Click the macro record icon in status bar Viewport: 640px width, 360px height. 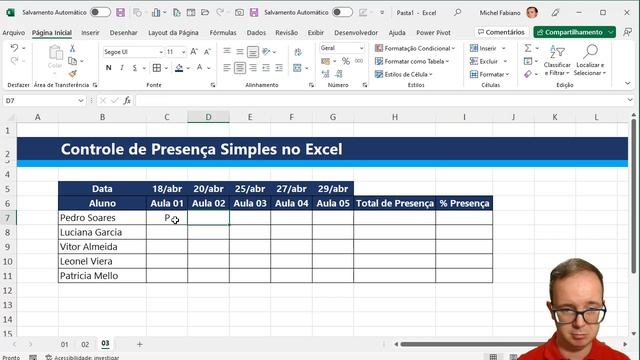tap(33, 357)
